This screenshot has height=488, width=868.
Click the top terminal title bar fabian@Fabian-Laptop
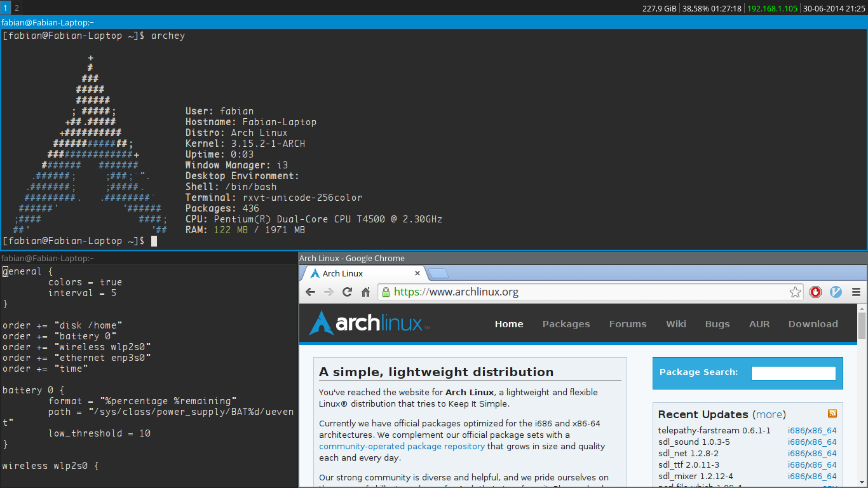coord(433,22)
